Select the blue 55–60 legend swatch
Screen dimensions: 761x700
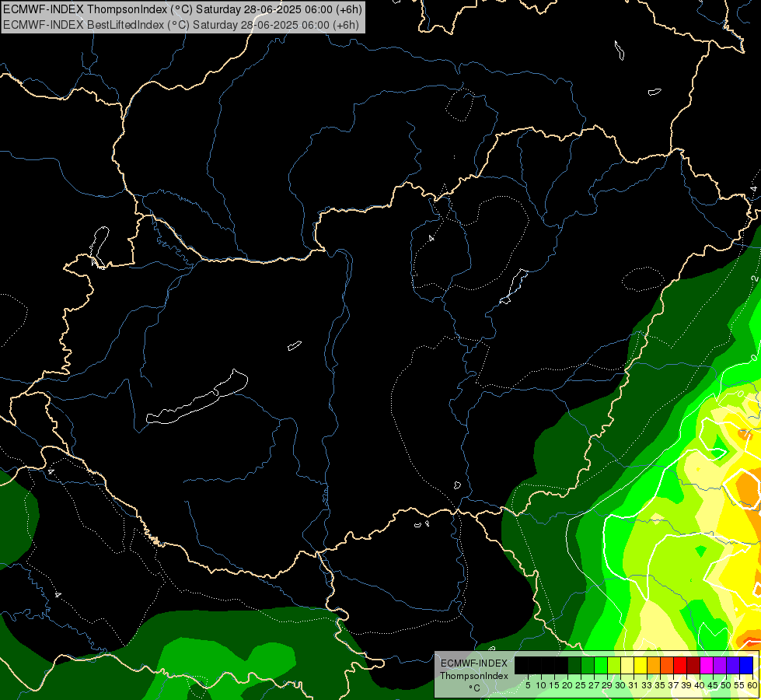click(746, 665)
